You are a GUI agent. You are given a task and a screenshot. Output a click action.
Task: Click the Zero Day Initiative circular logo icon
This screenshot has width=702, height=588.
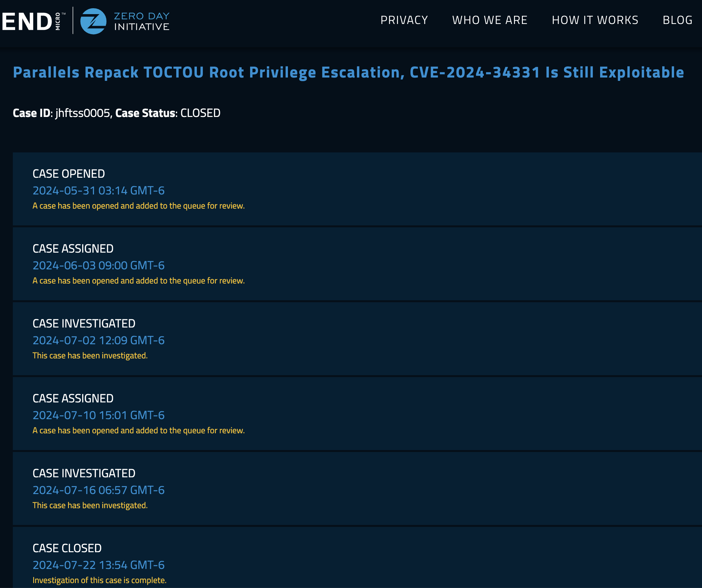93,21
